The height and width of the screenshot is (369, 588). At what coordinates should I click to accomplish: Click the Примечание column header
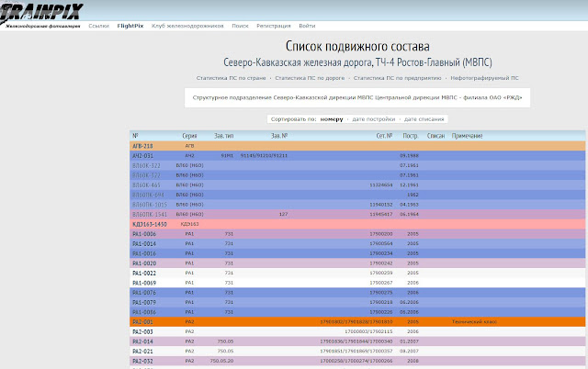coord(467,136)
